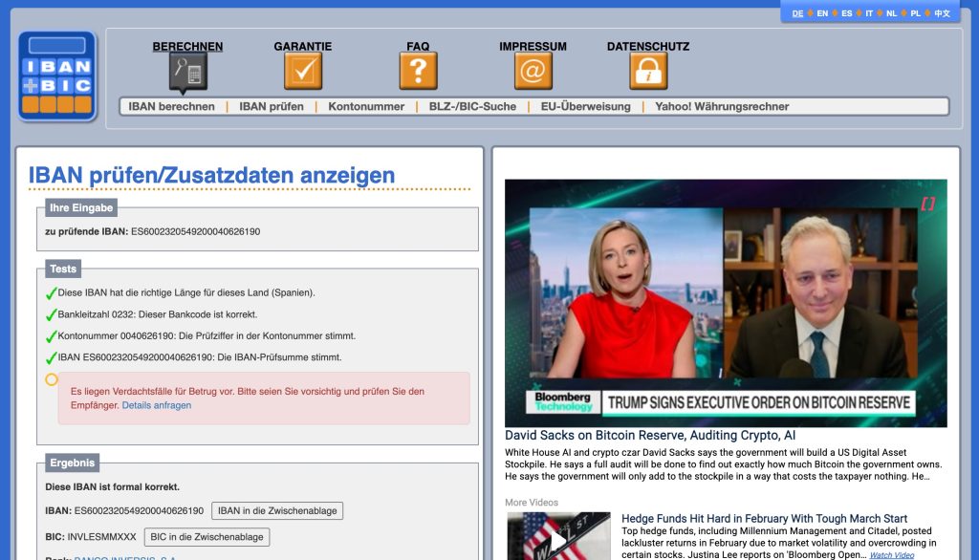979x560 pixels.
Task: Click the green check for IBAN length test
Action: point(52,293)
